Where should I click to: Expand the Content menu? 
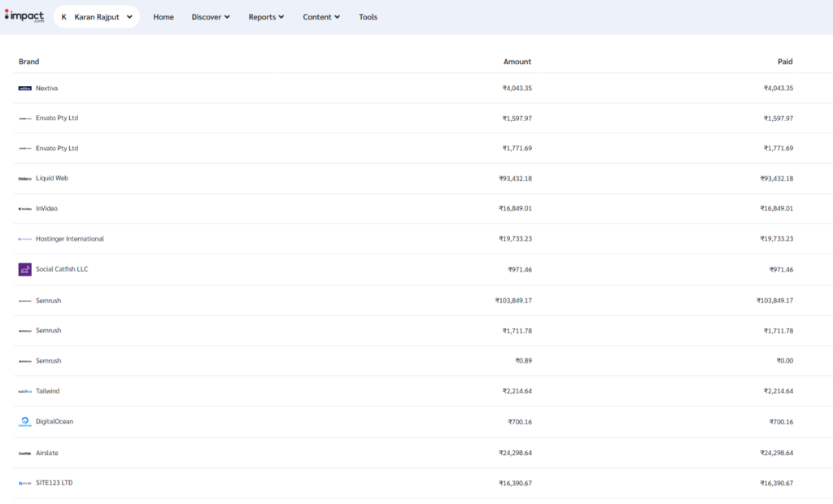(321, 17)
